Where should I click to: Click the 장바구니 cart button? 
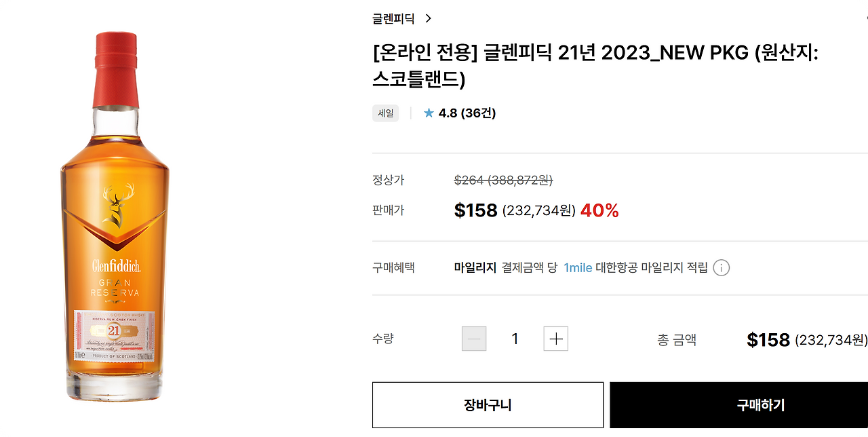pyautogui.click(x=487, y=404)
